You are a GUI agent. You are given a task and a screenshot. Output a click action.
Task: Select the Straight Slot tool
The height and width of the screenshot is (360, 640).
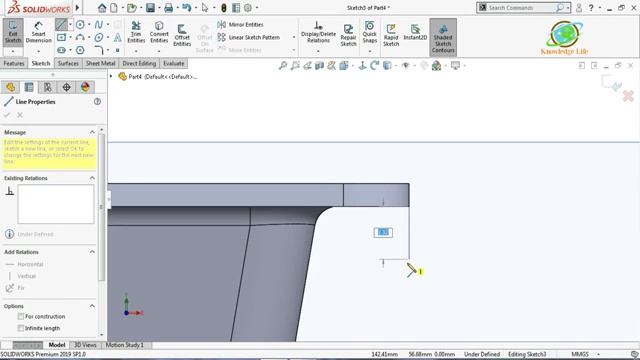61,50
